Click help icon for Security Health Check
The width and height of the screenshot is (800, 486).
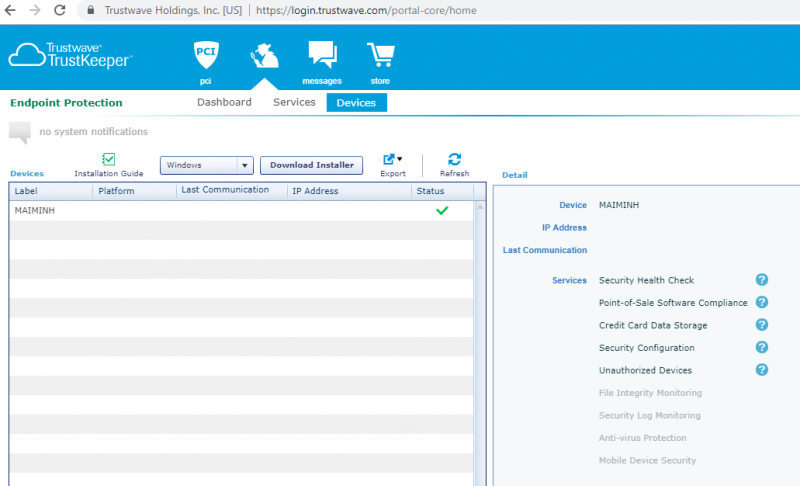pyautogui.click(x=761, y=280)
